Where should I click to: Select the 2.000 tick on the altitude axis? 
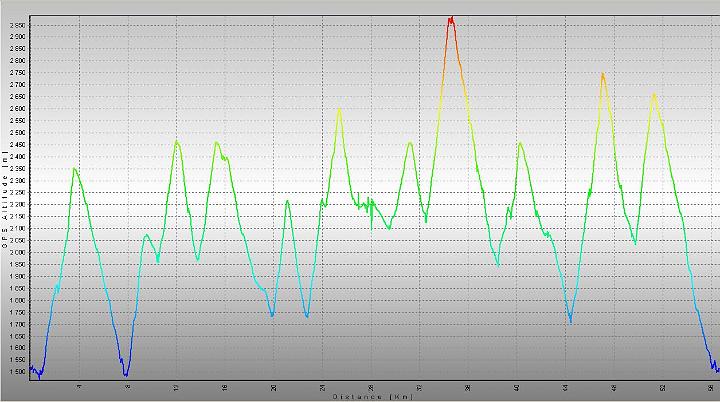coord(17,252)
